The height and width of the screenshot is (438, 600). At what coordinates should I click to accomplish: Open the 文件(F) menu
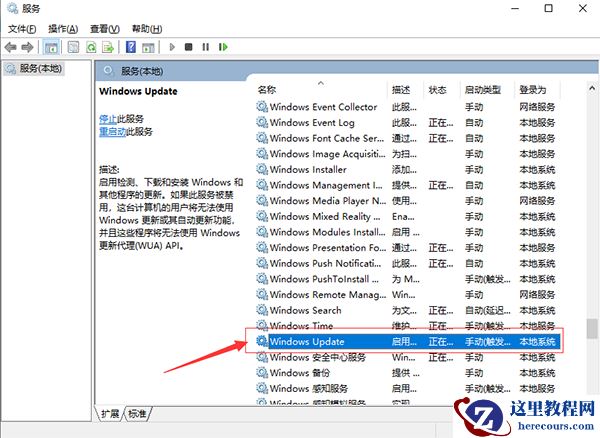pos(22,29)
